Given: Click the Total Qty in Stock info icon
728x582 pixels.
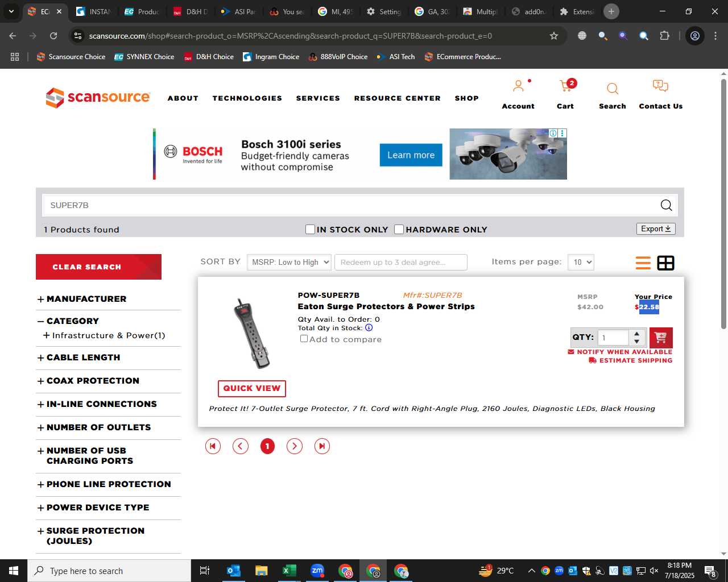Looking at the screenshot, I should [x=369, y=328].
